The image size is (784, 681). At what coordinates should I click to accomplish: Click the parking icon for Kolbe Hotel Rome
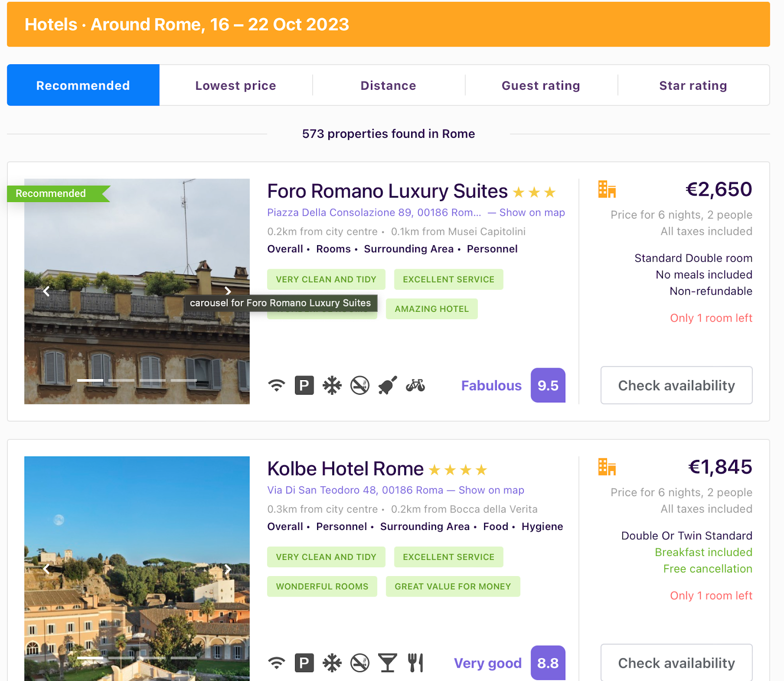304,663
